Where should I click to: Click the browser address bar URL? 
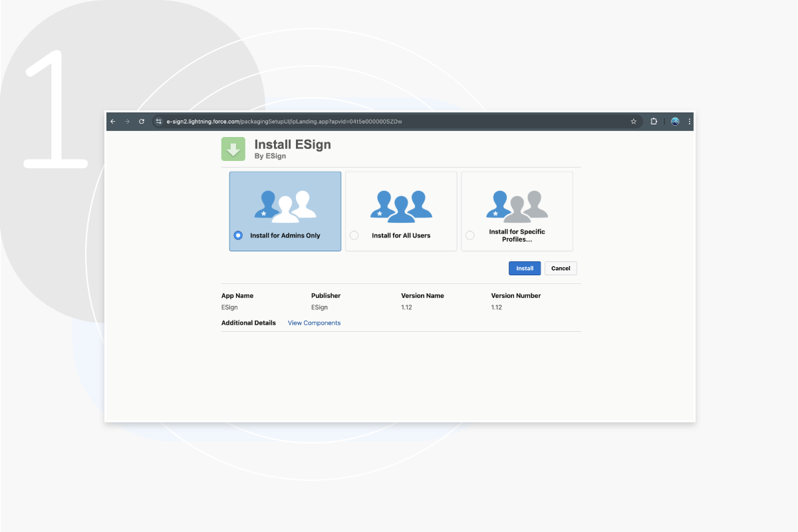point(284,122)
